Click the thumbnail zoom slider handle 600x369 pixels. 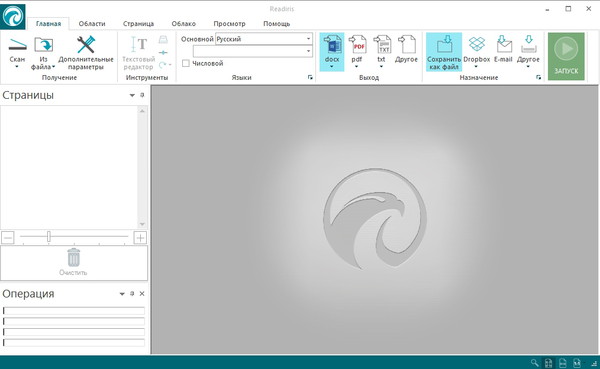click(49, 237)
